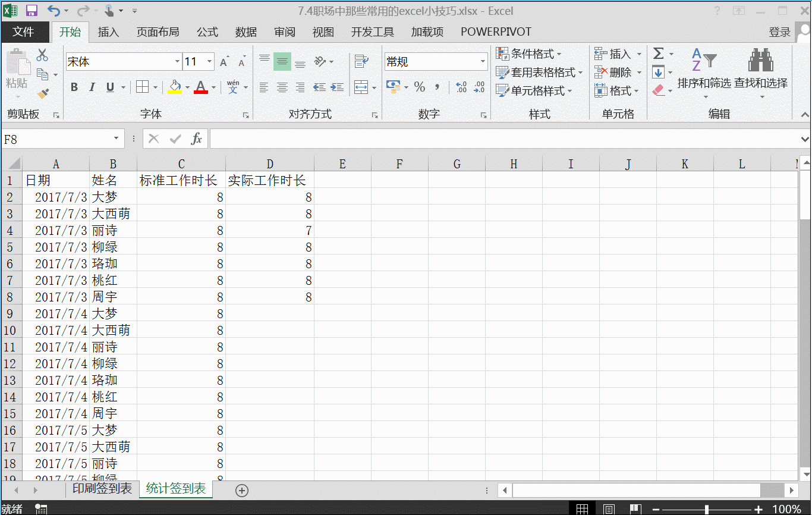Click the Insert Function fx icon

tap(196, 139)
